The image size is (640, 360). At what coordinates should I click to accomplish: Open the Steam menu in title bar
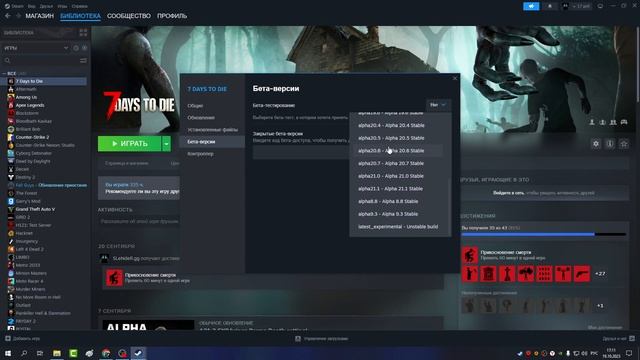coord(14,6)
